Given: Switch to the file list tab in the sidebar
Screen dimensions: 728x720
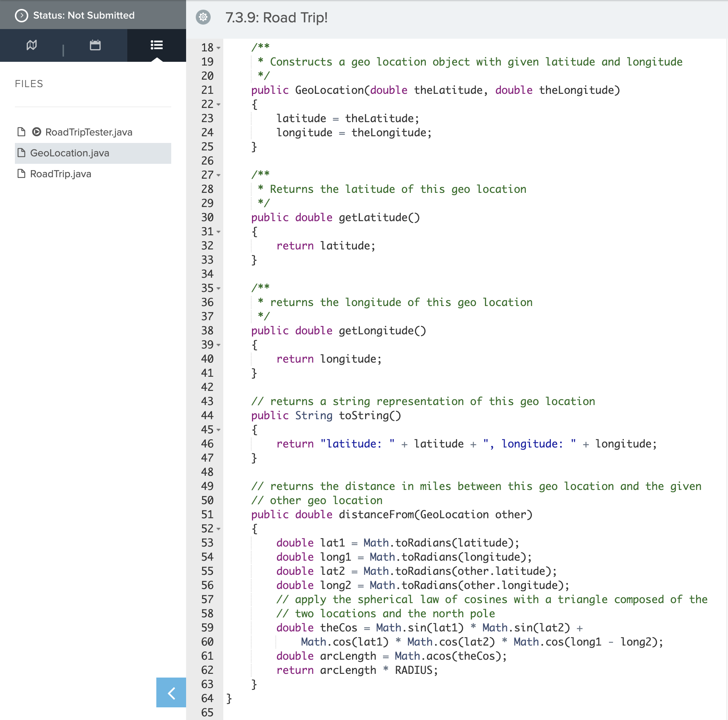Looking at the screenshot, I should 156,45.
